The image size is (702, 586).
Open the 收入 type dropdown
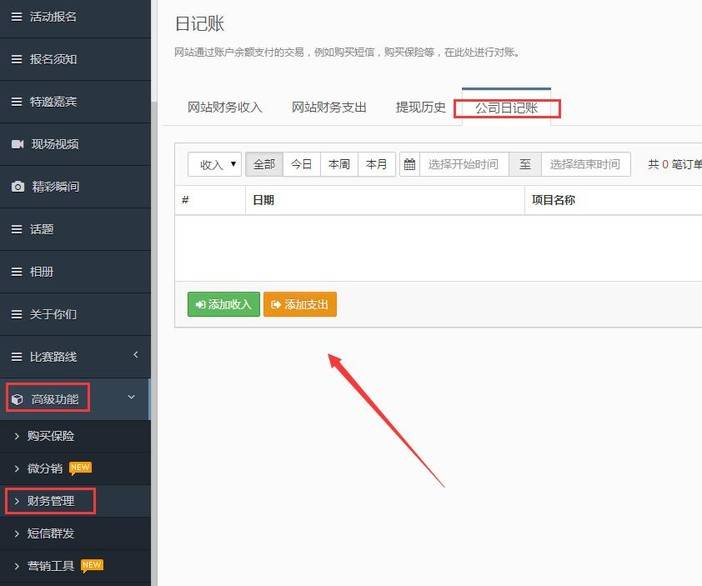tap(215, 165)
